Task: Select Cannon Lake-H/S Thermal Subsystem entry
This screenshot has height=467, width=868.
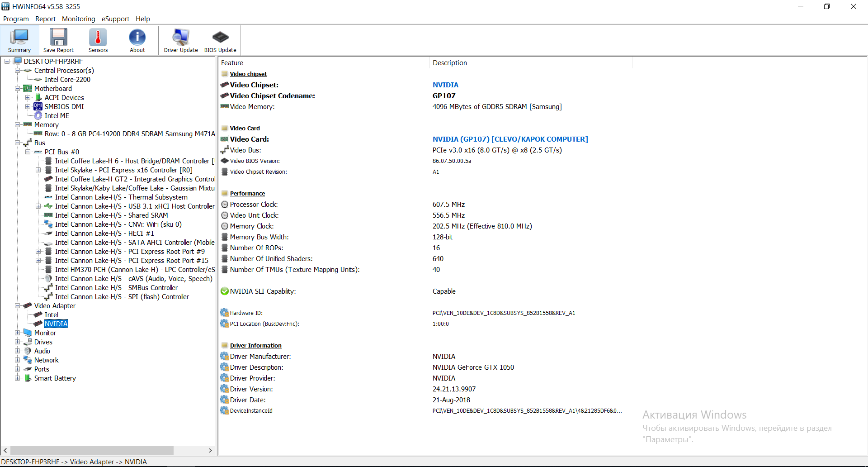Action: tap(121, 197)
